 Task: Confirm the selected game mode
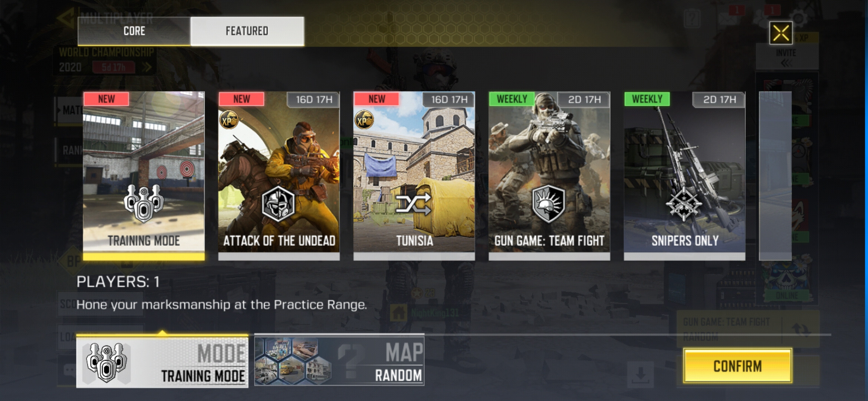(x=737, y=366)
